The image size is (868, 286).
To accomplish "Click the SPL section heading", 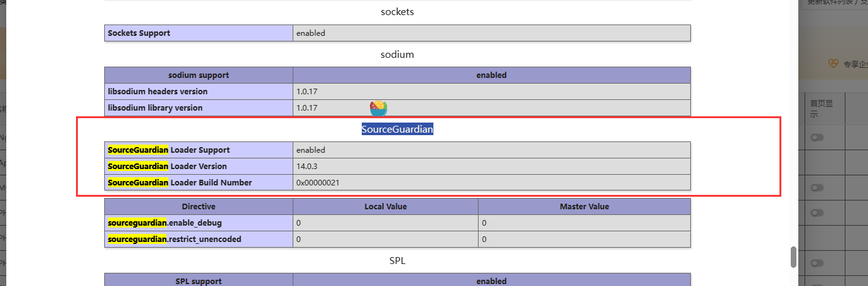I will click(x=397, y=260).
